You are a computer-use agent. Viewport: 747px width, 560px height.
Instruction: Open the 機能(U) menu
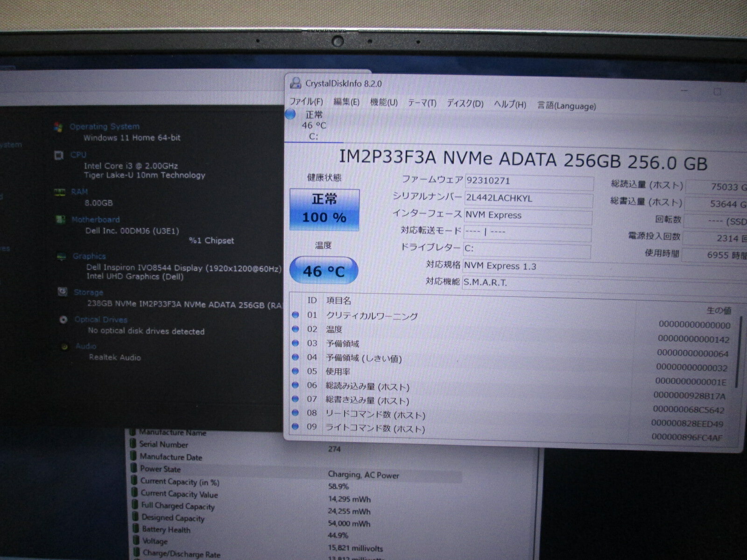pyautogui.click(x=384, y=102)
